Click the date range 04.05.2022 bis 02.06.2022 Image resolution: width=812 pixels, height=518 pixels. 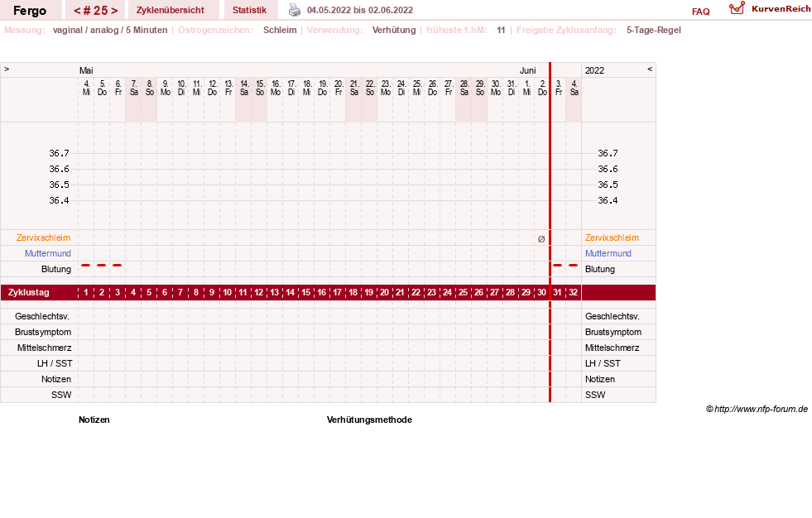[x=360, y=11]
